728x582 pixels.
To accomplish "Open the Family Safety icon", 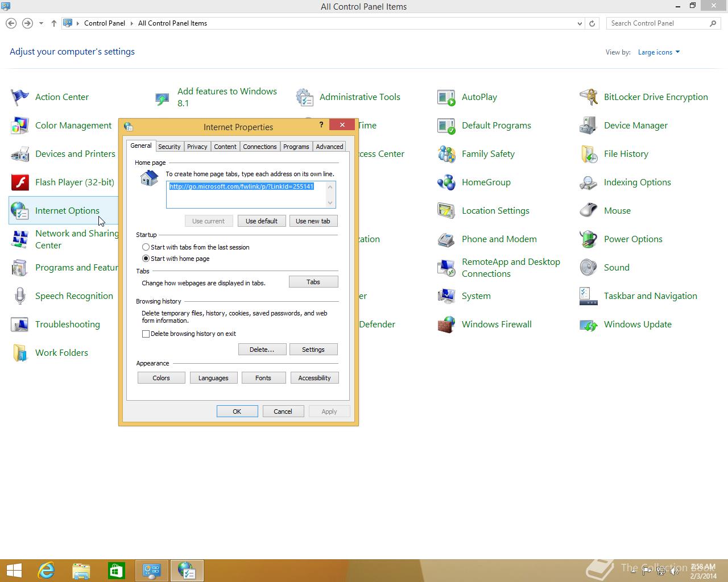I will pyautogui.click(x=446, y=154).
